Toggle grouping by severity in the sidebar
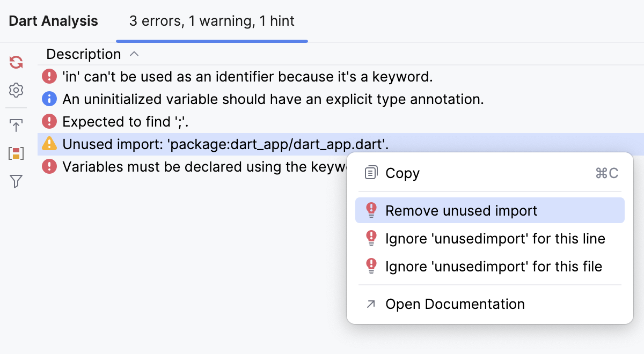Viewport: 644px width, 354px height. tap(16, 153)
